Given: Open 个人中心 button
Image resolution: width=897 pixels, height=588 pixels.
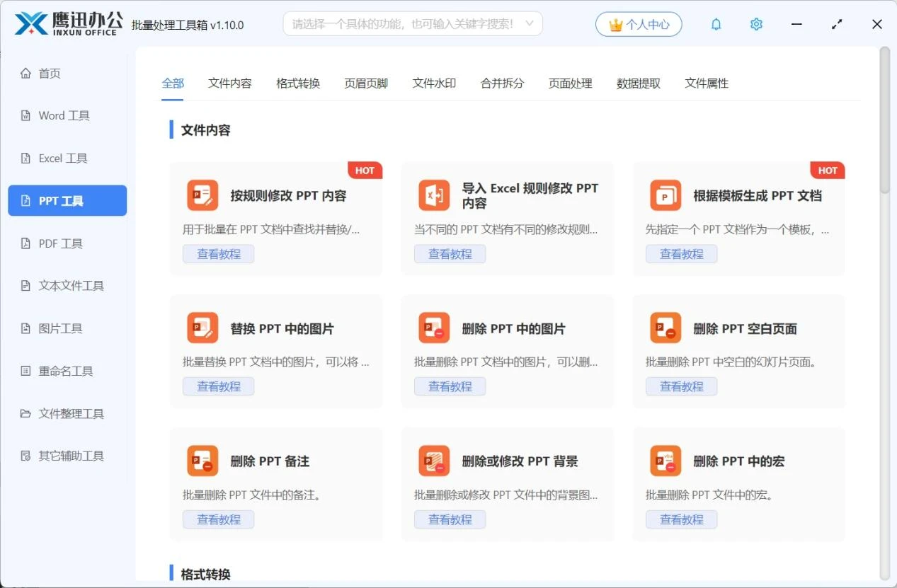Looking at the screenshot, I should click(639, 24).
